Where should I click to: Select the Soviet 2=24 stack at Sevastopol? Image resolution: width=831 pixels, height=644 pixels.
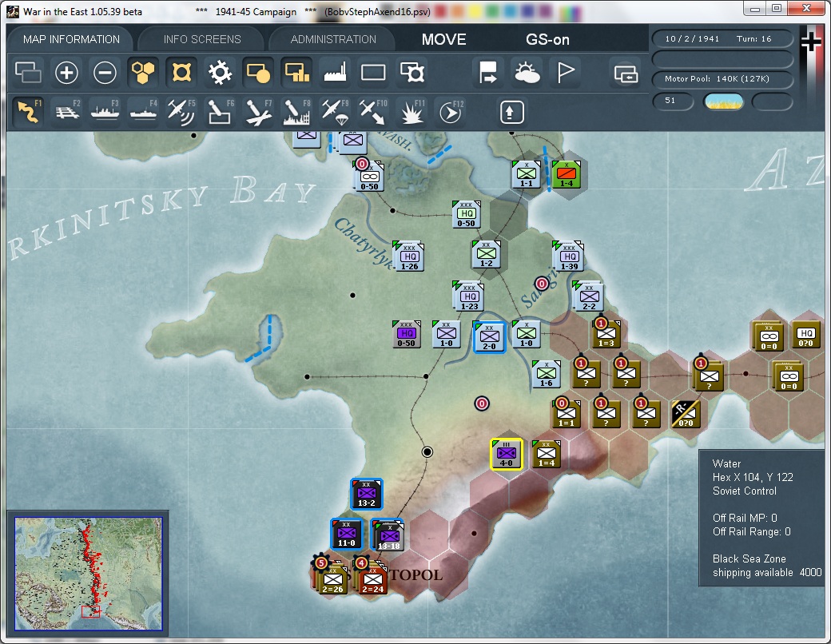tap(371, 578)
